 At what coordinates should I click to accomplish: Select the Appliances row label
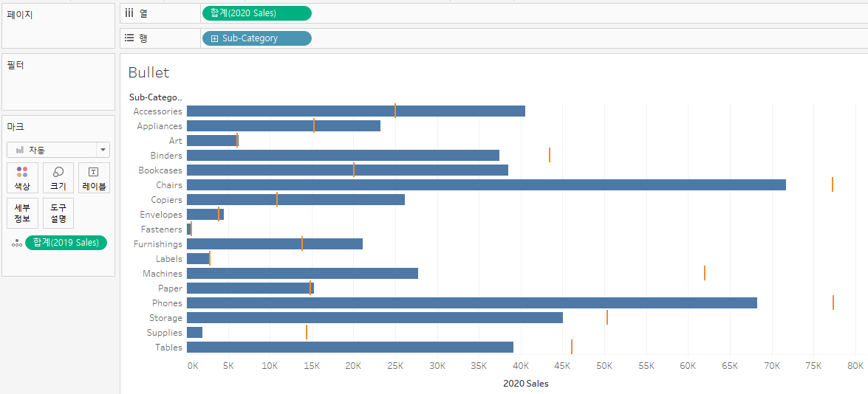coord(160,126)
